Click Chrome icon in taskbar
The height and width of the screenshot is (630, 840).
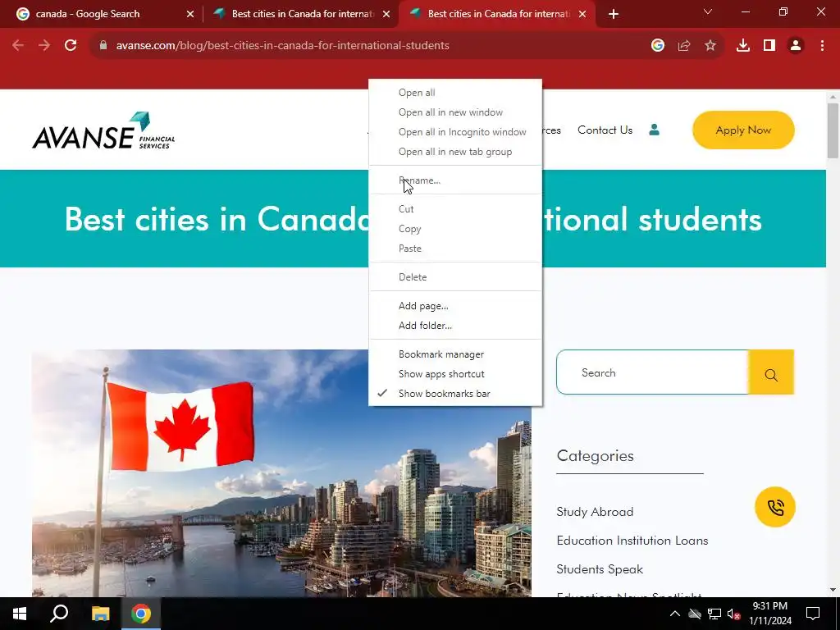(x=141, y=614)
